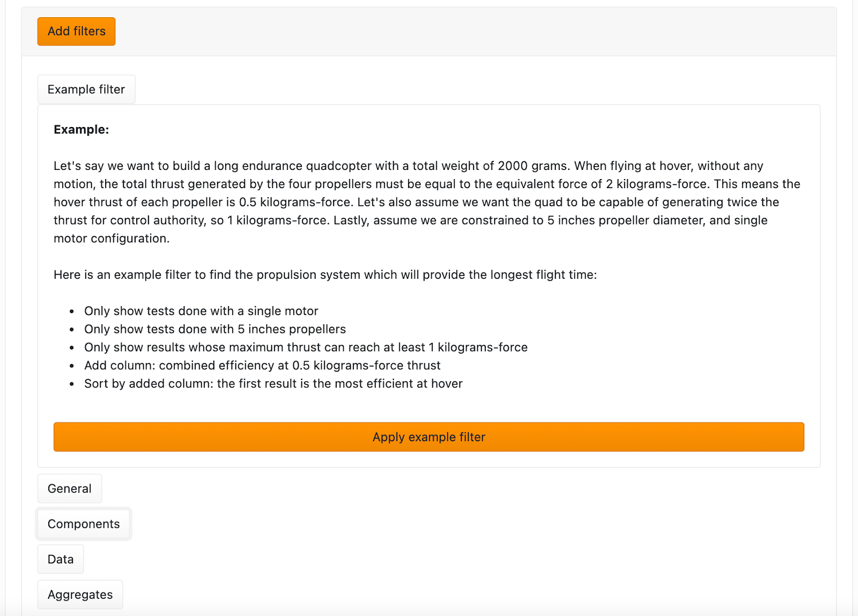Click the maximum thrust bullet item
This screenshot has height=616, width=858.
[x=306, y=347]
